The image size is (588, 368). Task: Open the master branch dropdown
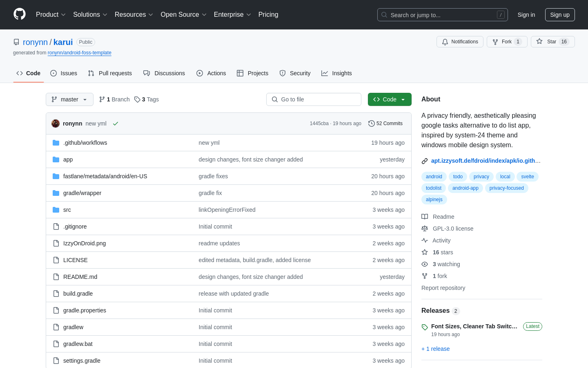69,99
